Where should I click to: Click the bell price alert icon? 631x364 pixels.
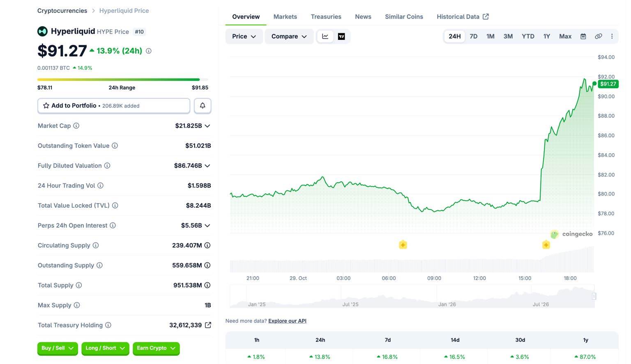click(203, 105)
